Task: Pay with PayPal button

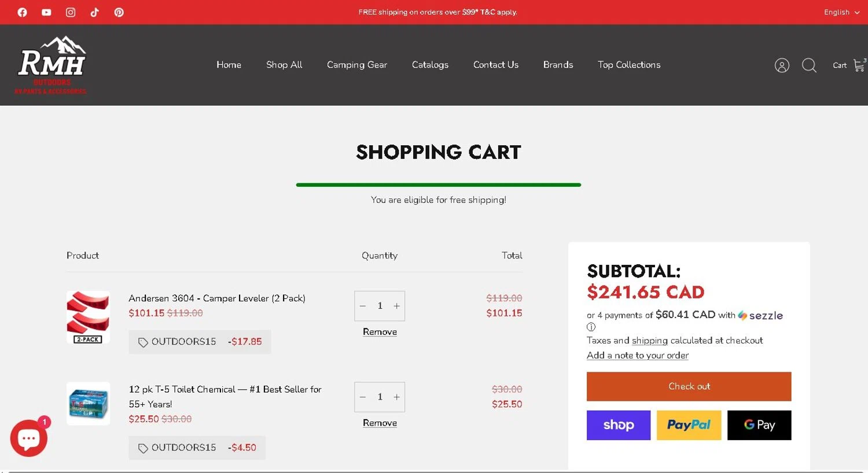Action: coord(689,425)
